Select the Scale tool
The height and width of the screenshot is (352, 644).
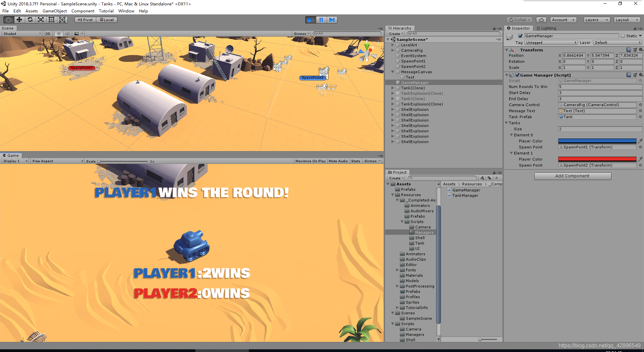(41, 20)
